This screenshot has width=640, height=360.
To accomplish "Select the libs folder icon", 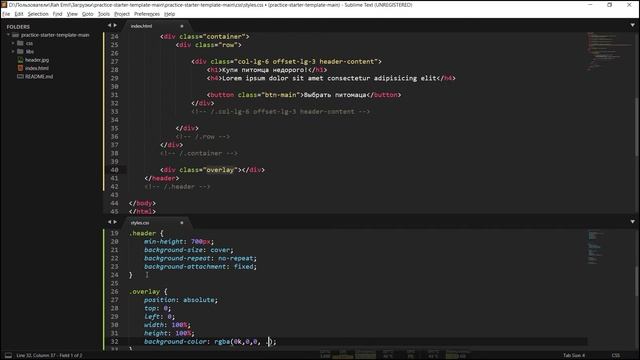I will click(x=20, y=51).
